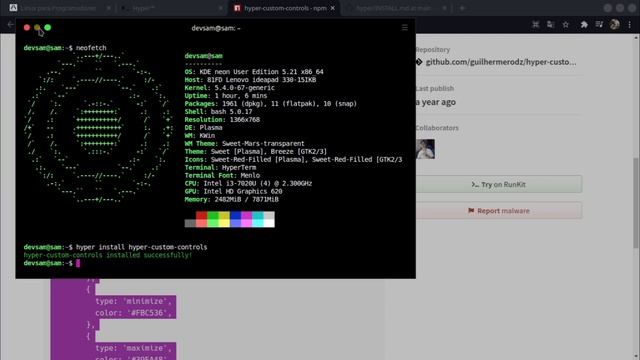
Task: Click the neofetch command text
Action: pos(91,48)
